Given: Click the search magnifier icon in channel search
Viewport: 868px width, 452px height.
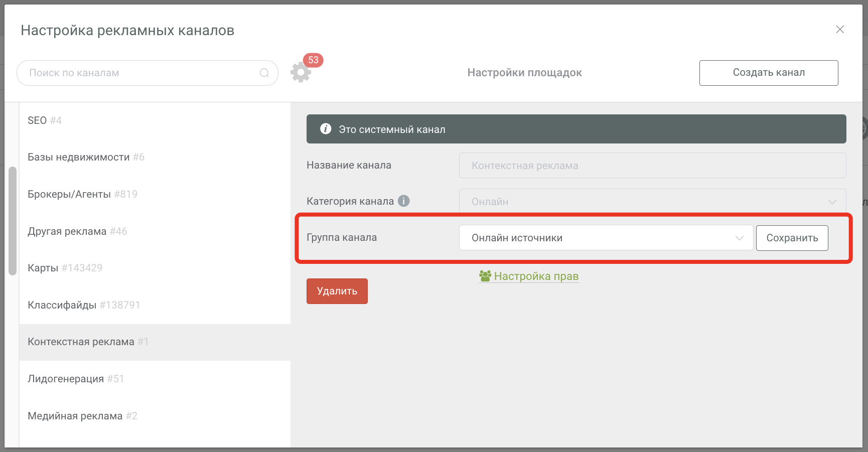Looking at the screenshot, I should point(264,73).
